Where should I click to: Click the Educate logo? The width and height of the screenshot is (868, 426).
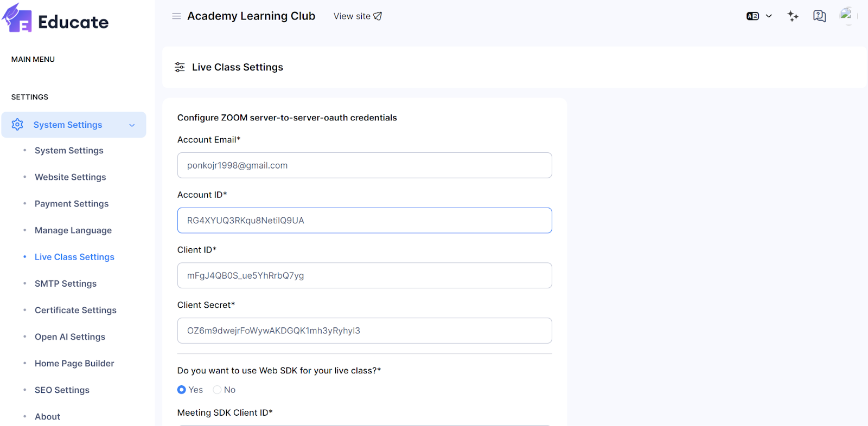pos(55,20)
